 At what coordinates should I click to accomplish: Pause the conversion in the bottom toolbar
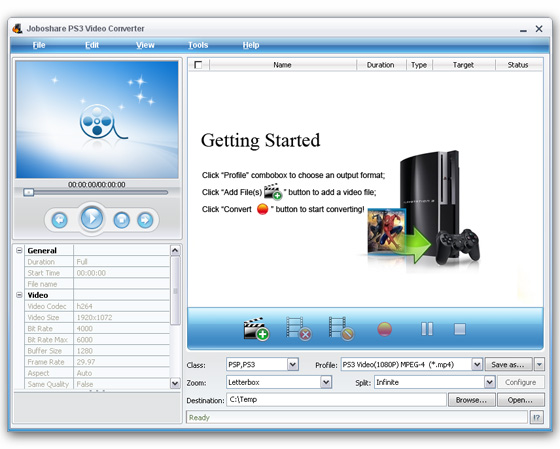click(x=427, y=329)
